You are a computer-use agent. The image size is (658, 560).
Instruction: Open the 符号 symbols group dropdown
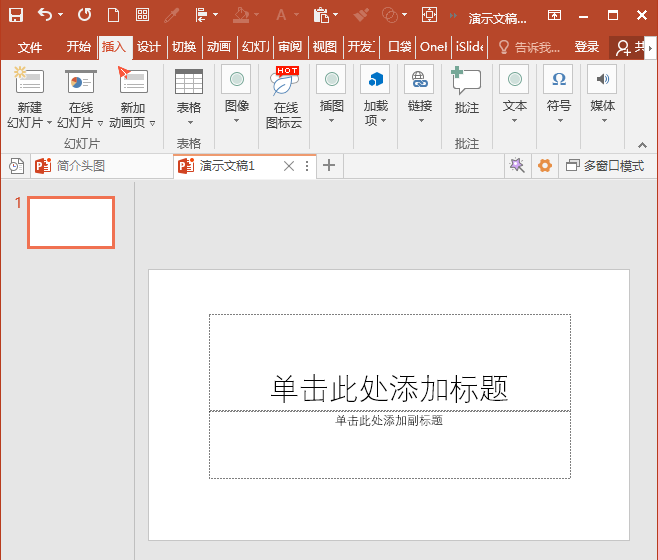559,95
